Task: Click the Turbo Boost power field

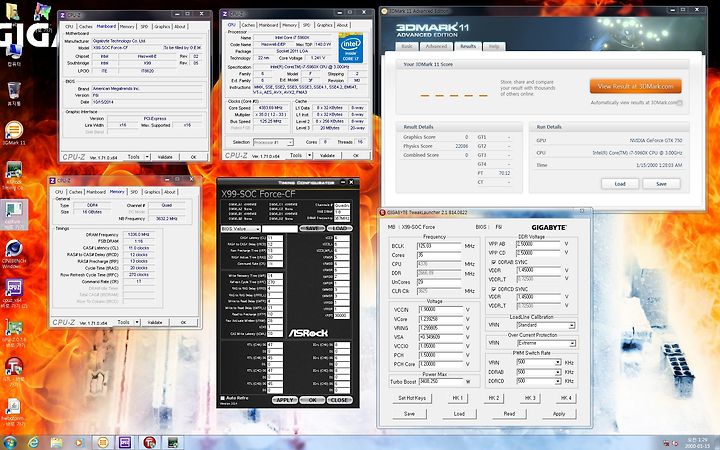Action: (x=441, y=382)
